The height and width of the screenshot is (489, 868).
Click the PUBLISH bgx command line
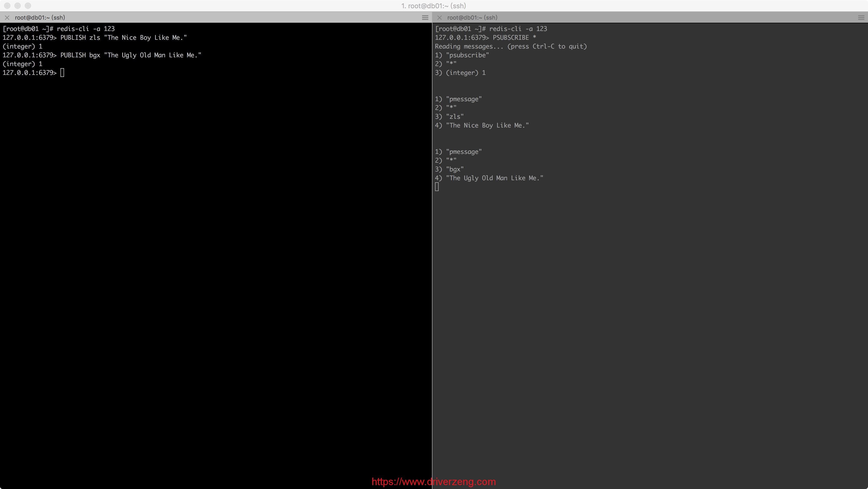click(x=102, y=55)
